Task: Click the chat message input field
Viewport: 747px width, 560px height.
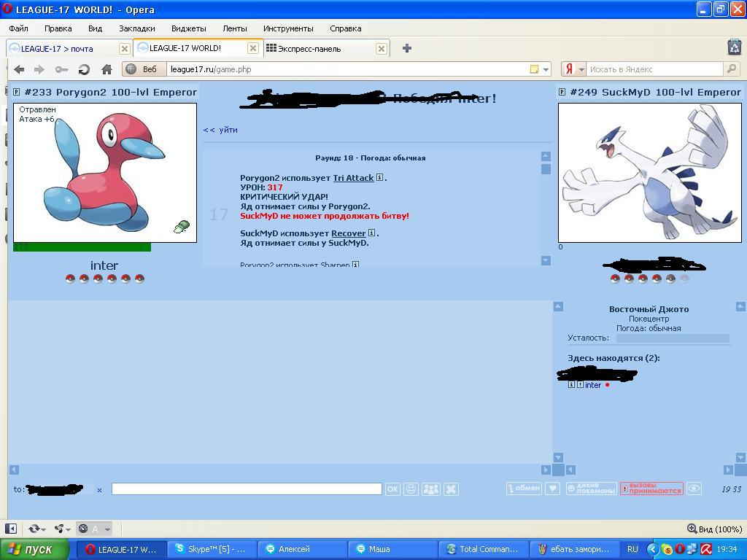Action: [x=247, y=489]
